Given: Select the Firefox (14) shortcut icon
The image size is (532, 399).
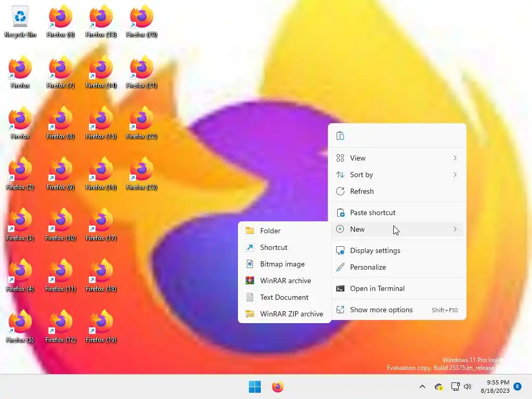Looking at the screenshot, I should [x=101, y=72].
